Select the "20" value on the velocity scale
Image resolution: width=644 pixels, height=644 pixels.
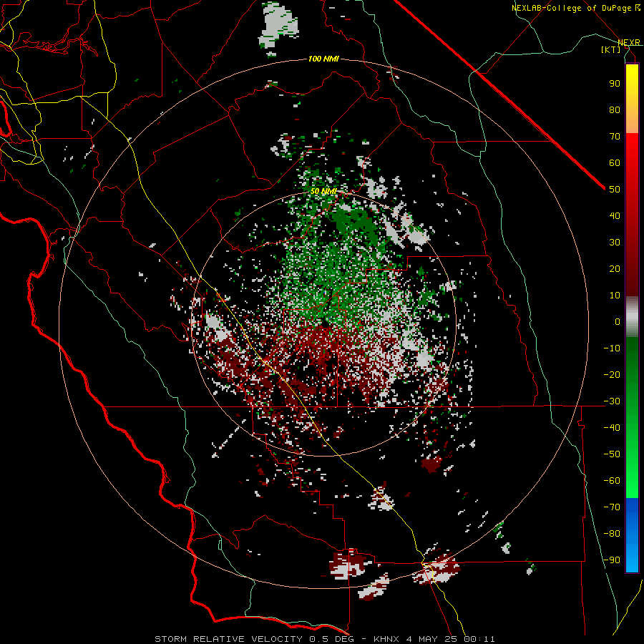[x=615, y=268]
